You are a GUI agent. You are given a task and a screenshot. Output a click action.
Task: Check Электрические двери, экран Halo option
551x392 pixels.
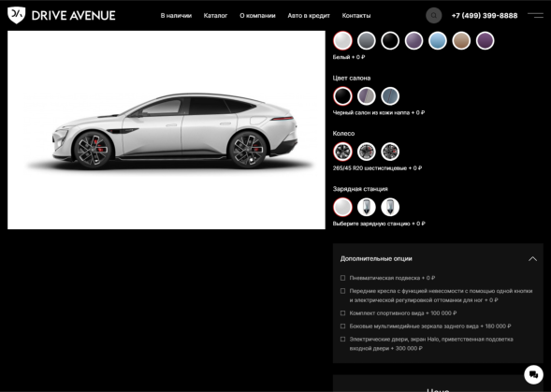343,340
